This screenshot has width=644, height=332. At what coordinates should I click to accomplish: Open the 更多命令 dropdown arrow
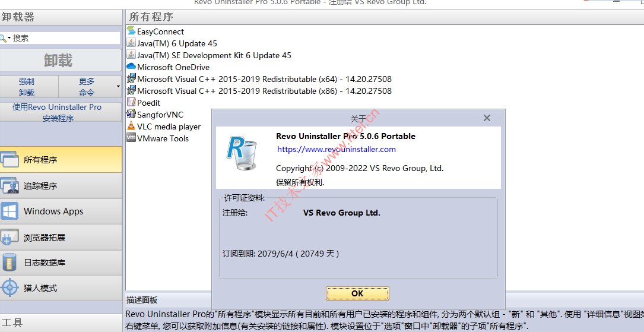118,87
